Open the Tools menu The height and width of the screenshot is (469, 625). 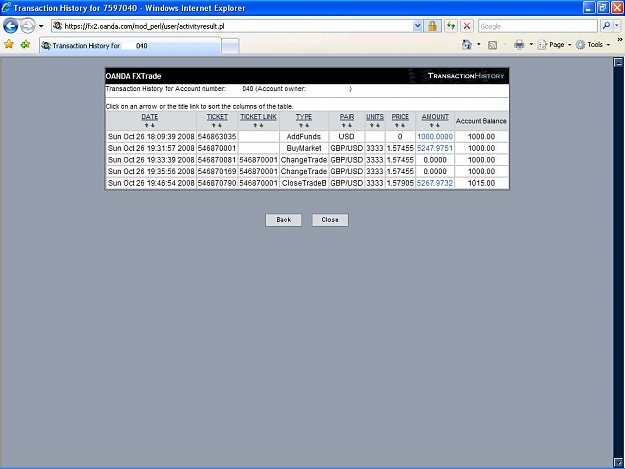(x=593, y=45)
